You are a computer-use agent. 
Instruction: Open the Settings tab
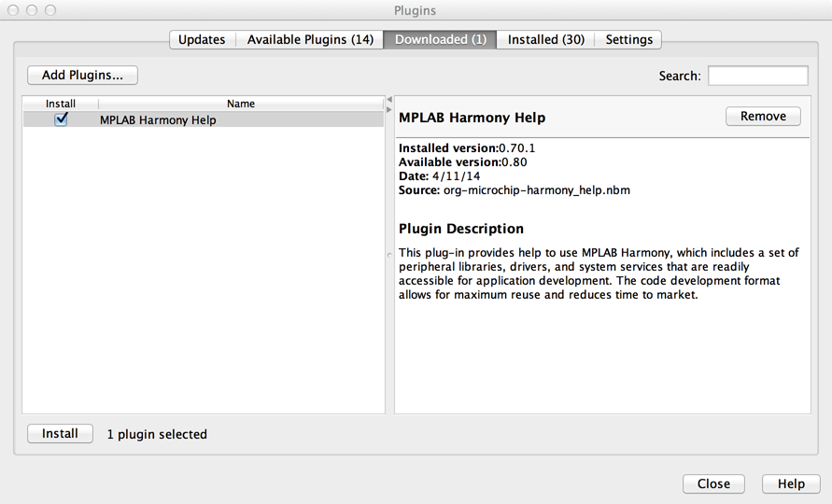(x=628, y=39)
